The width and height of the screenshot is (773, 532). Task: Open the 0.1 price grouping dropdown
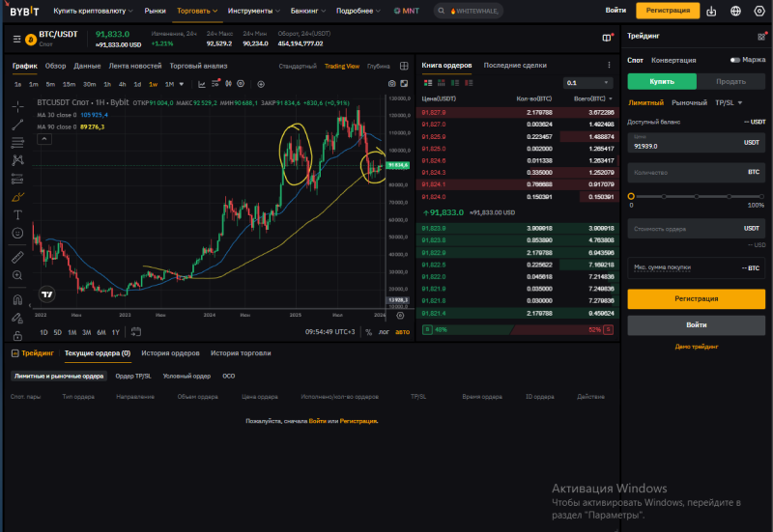tap(588, 83)
